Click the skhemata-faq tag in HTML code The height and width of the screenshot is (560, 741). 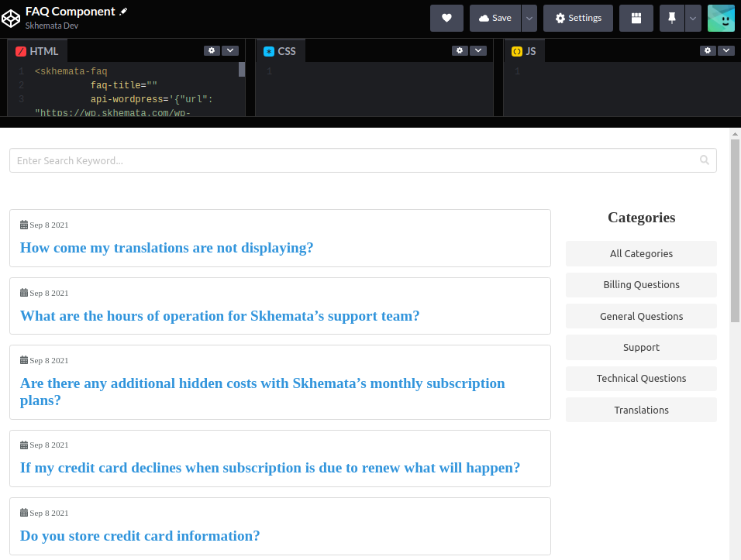click(x=71, y=71)
